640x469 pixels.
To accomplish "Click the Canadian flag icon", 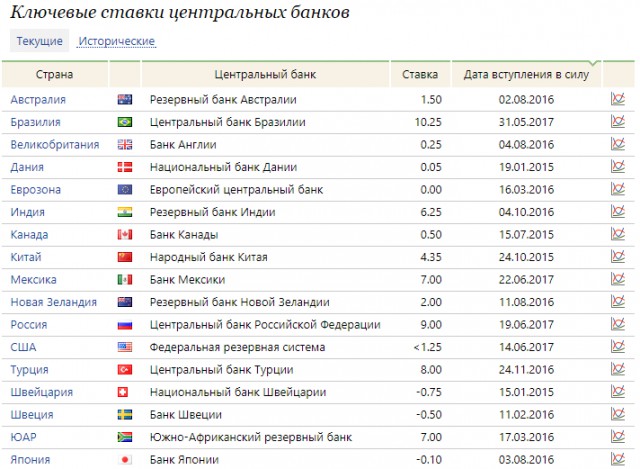I will [125, 234].
